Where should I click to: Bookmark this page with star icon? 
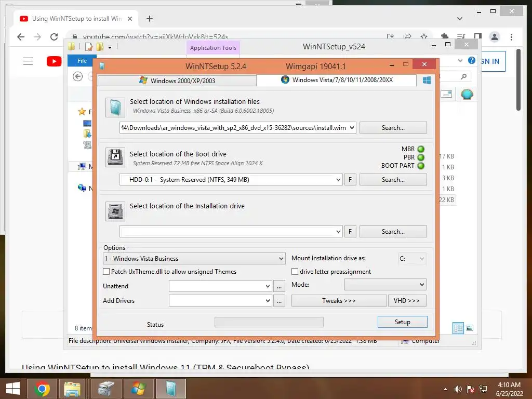[x=424, y=37]
